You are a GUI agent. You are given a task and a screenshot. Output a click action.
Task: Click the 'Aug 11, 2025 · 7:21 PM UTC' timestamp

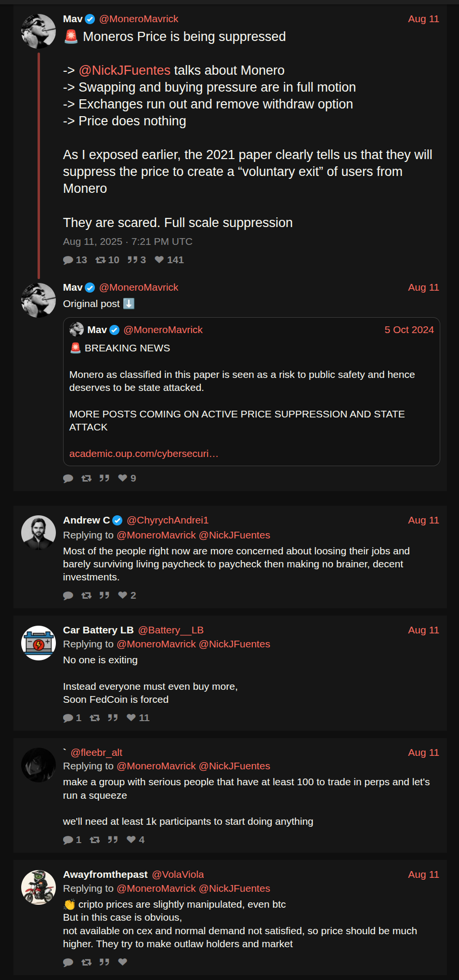point(128,242)
